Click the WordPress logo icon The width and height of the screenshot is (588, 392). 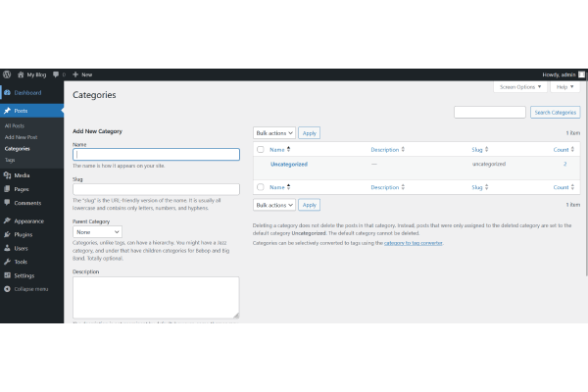click(x=7, y=73)
